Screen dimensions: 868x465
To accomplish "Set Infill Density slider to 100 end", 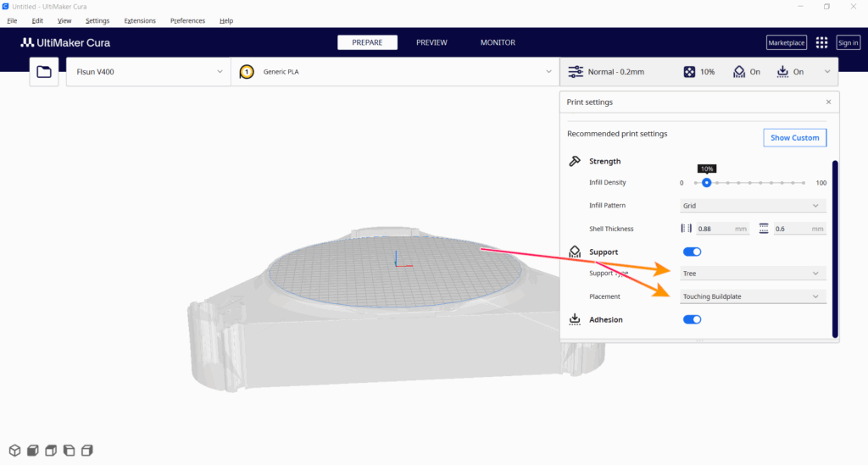I will pyautogui.click(x=804, y=182).
